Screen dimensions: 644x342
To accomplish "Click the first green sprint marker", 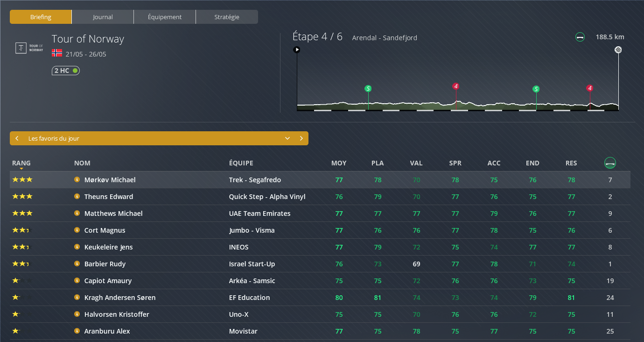I will [368, 88].
